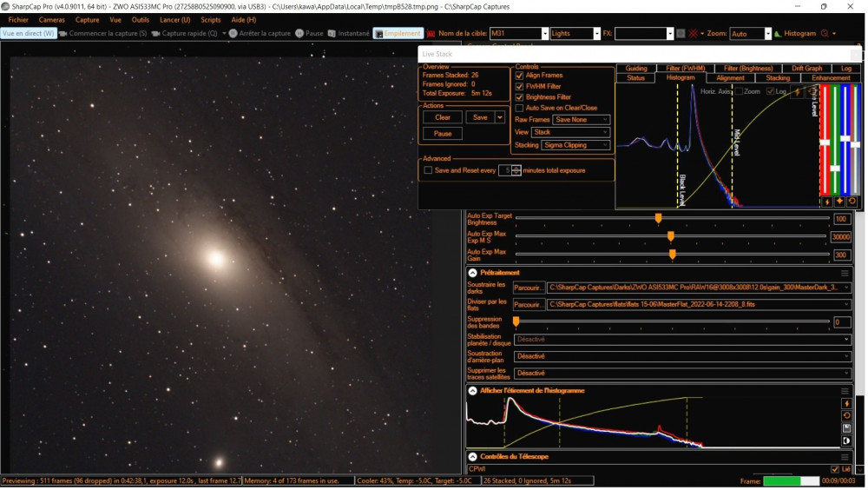Switch to the Guiding tab
This screenshot has height=490, width=868.
click(636, 68)
